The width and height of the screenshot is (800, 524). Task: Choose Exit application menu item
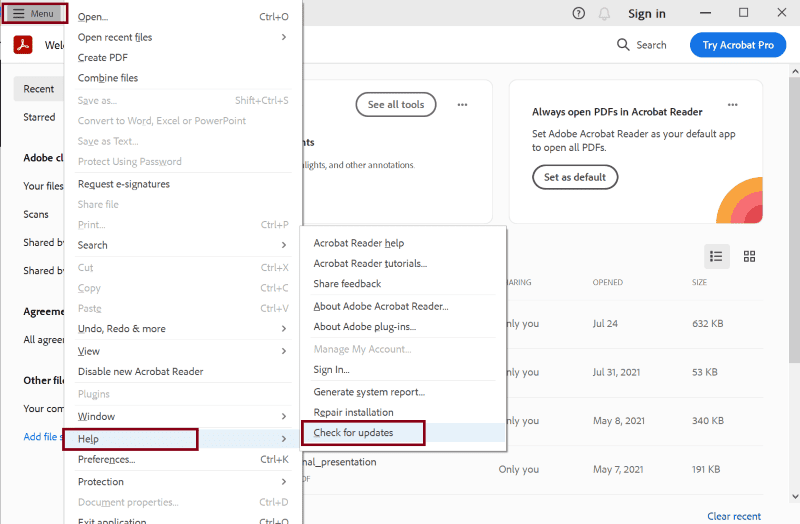(183, 521)
